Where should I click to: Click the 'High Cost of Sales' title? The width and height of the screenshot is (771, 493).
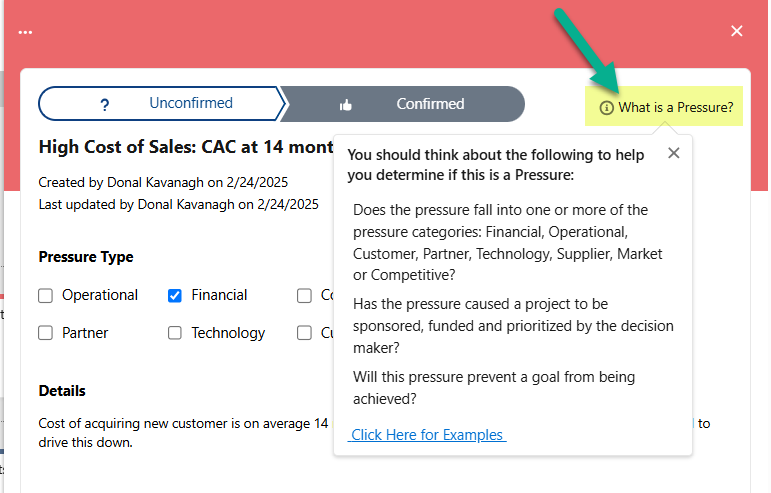click(185, 147)
